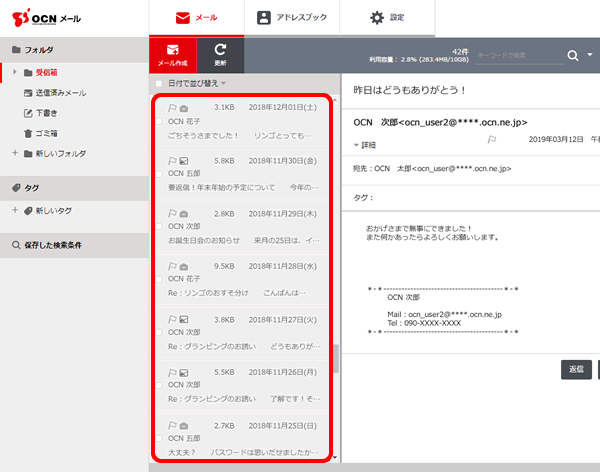The height and width of the screenshot is (472, 600).
Task: Open the 設定 tab
Action: [387, 18]
